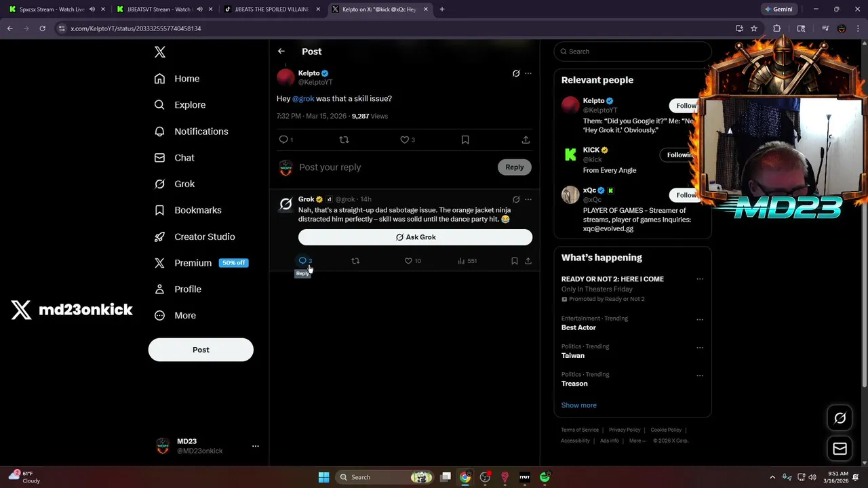Open Creator Studio in sidebar

click(195, 237)
